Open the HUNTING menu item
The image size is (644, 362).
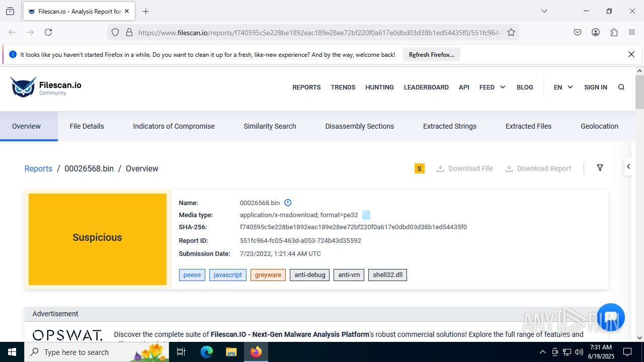click(379, 87)
